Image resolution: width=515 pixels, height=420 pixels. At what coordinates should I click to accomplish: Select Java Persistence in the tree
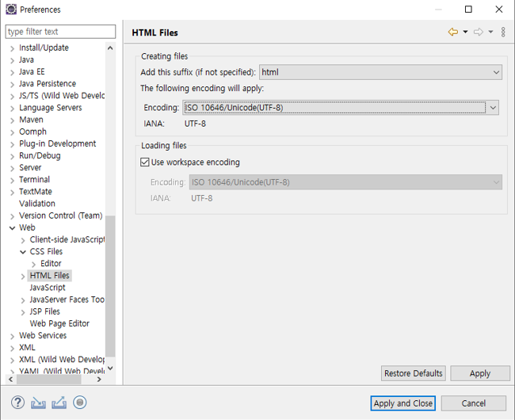pos(48,83)
